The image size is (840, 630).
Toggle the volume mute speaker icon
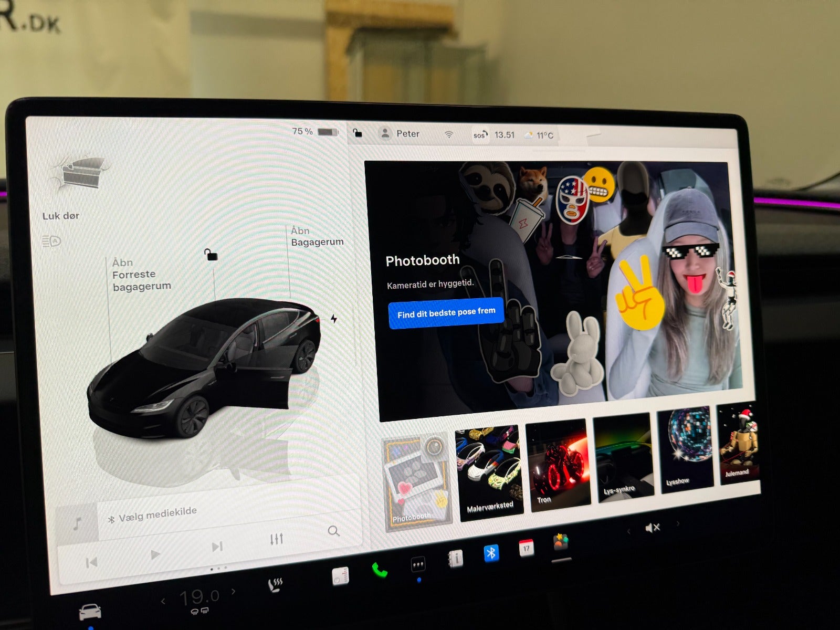652,528
